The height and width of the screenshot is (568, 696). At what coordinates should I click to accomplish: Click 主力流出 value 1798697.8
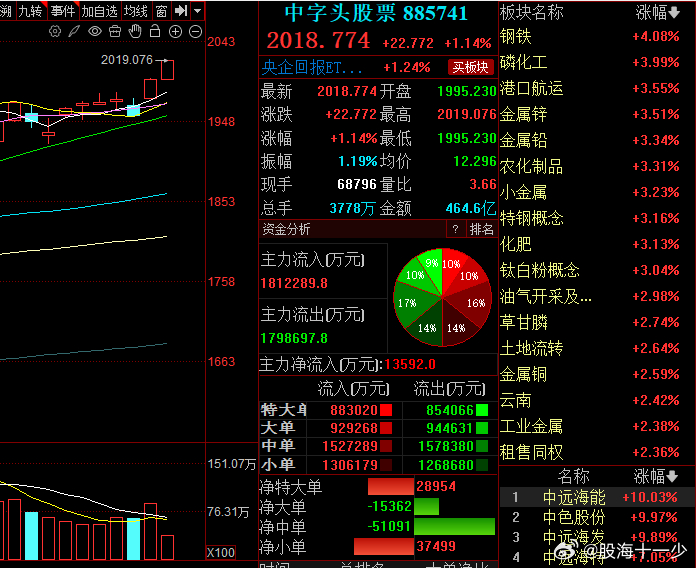[294, 338]
